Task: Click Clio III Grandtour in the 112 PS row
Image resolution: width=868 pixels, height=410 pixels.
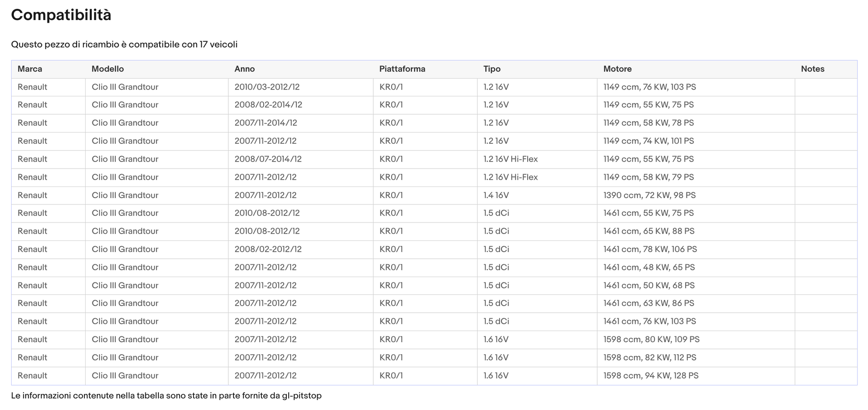Action: pos(125,357)
